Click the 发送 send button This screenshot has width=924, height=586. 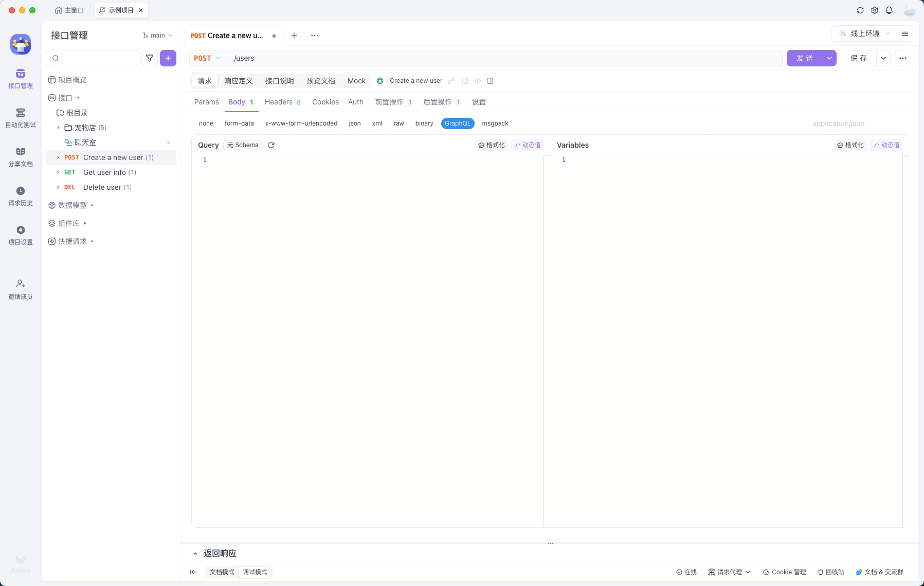(805, 58)
